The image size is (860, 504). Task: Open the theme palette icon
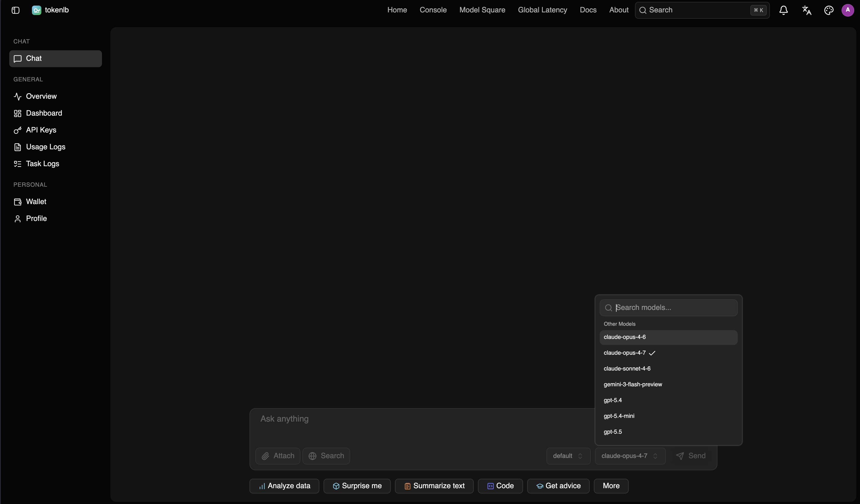click(829, 10)
